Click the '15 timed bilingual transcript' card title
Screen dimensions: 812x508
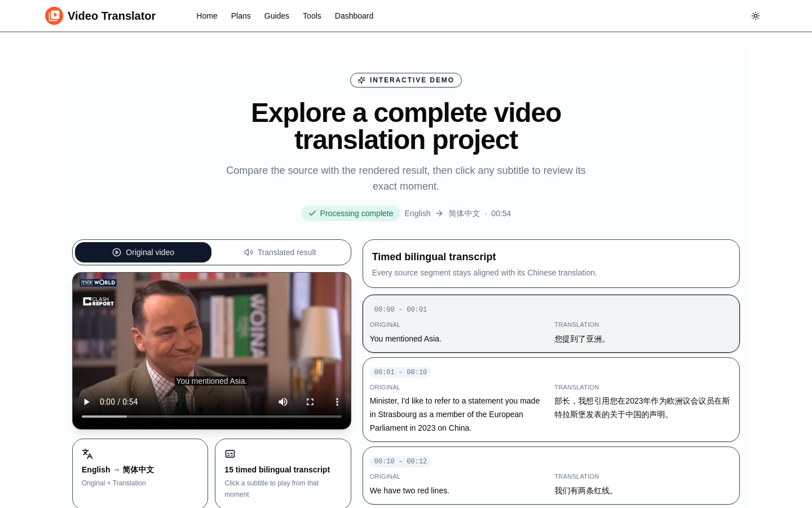[x=277, y=470]
